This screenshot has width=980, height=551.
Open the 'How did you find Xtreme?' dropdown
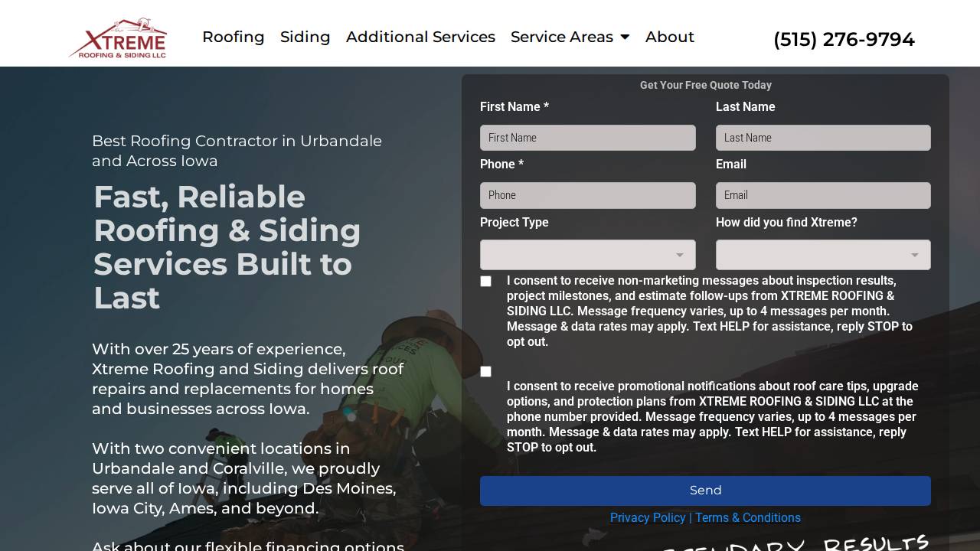pyautogui.click(x=823, y=254)
